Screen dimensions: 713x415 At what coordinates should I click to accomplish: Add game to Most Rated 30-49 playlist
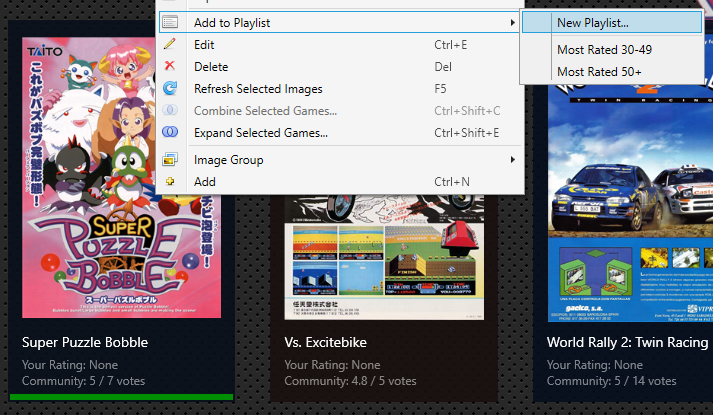tap(612, 50)
